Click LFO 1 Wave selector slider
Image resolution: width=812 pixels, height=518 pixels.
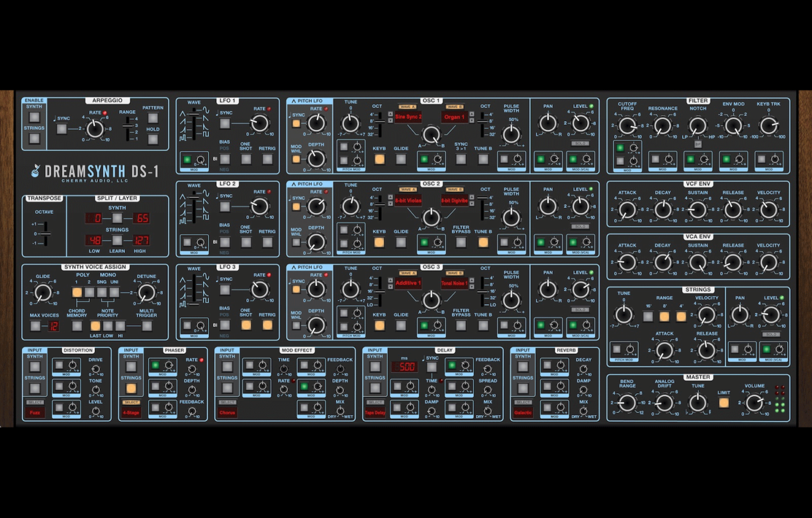(x=195, y=125)
